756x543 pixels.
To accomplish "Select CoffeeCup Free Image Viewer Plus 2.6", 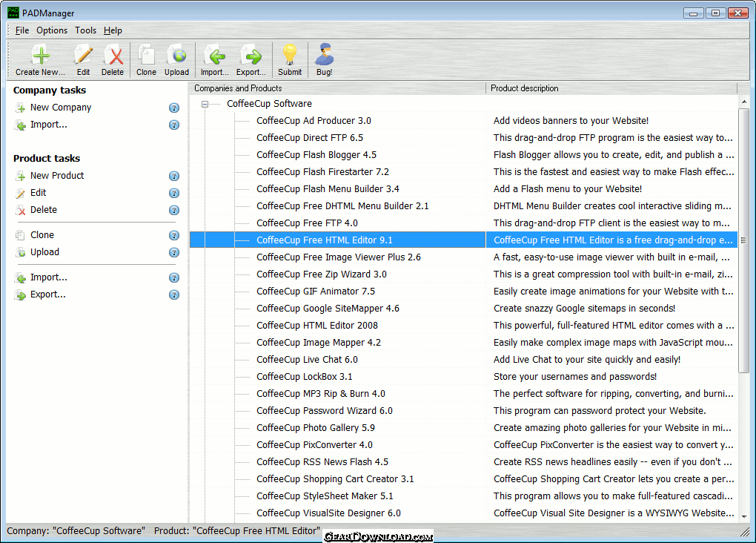I will [x=339, y=257].
